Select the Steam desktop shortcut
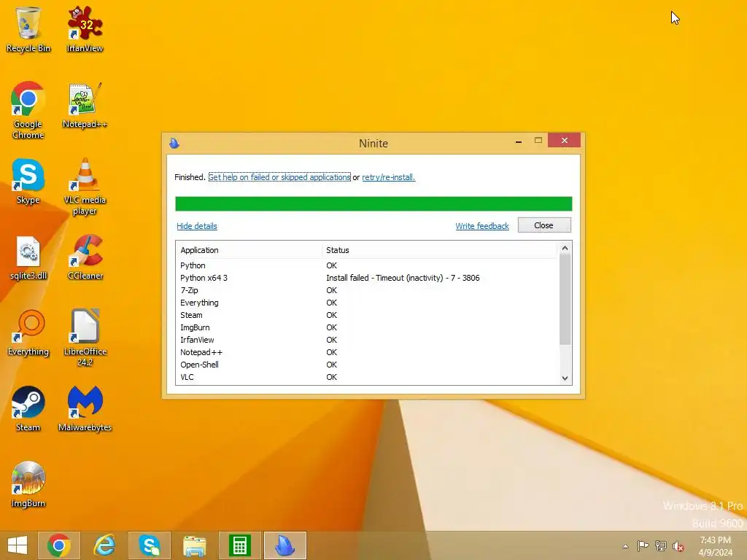This screenshot has width=747, height=560. click(x=28, y=408)
